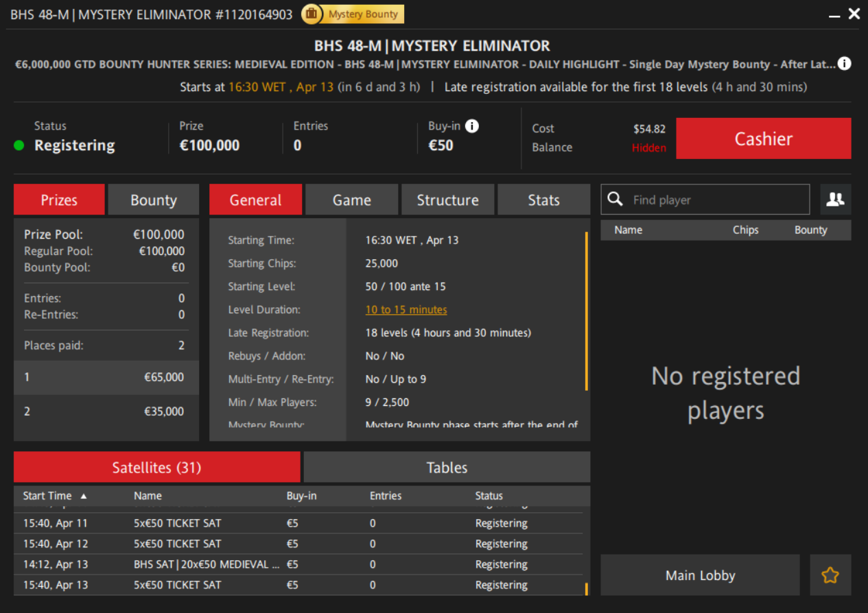Click the General info panel scrollbar
The width and height of the screenshot is (868, 613).
pyautogui.click(x=586, y=310)
